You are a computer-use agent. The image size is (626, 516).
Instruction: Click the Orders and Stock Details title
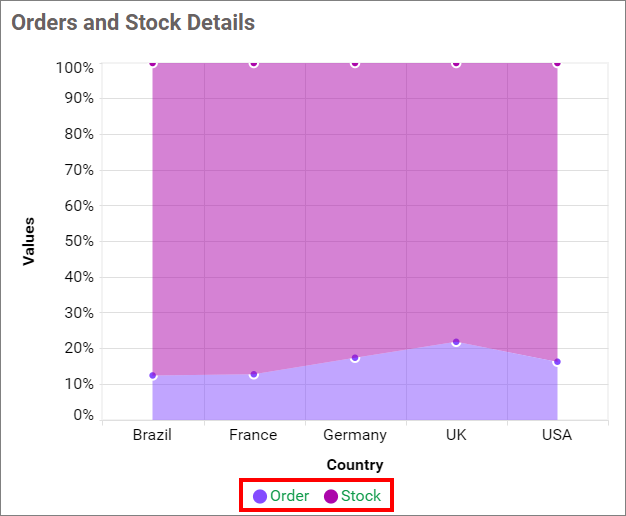tap(133, 22)
